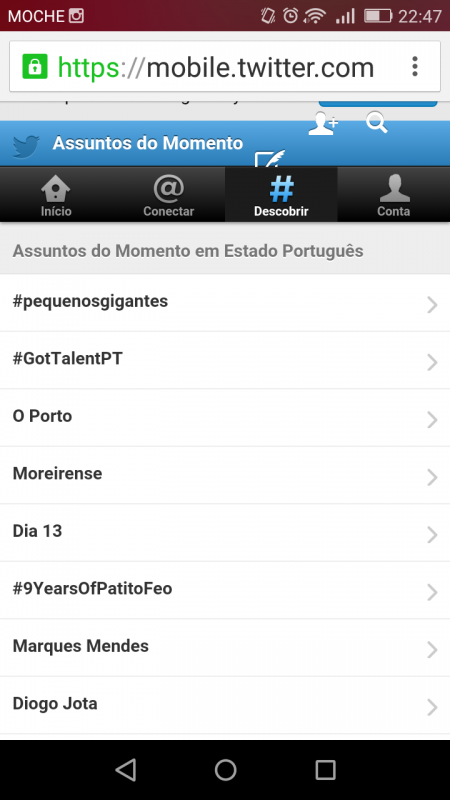The width and height of the screenshot is (450, 800).
Task: Open the Marques Mendes trending topic
Action: 225,647
